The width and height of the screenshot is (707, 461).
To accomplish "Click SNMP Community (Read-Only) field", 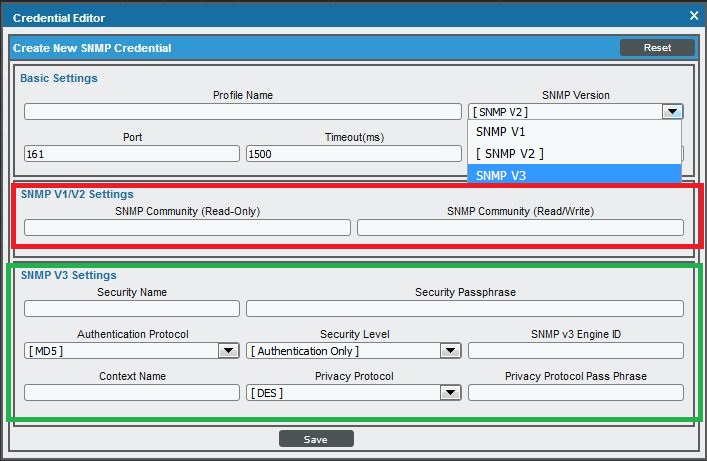I will coord(187,228).
